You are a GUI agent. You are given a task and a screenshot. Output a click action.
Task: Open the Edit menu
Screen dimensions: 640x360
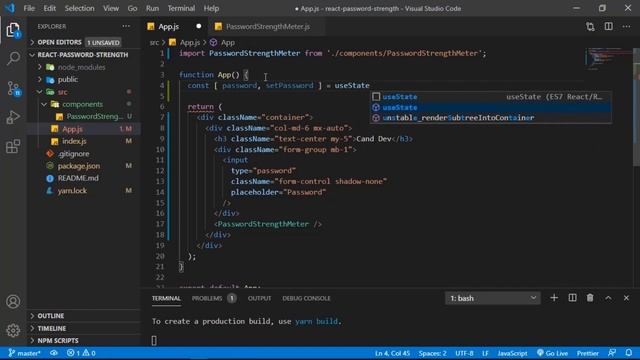pyautogui.click(x=49, y=8)
